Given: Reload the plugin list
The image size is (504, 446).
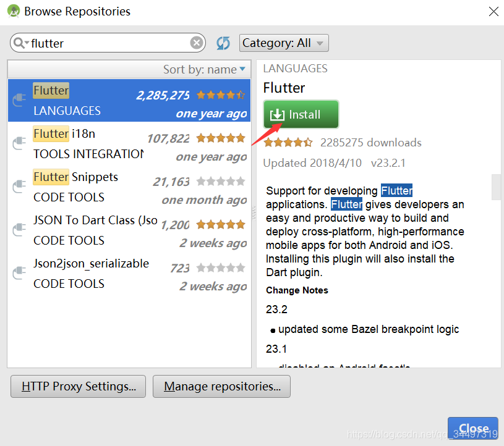Looking at the screenshot, I should click(223, 43).
